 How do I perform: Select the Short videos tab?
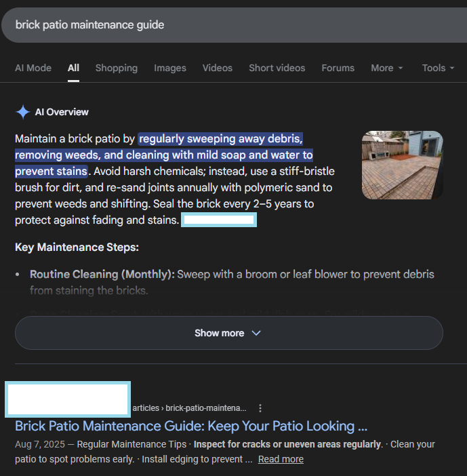pos(277,68)
